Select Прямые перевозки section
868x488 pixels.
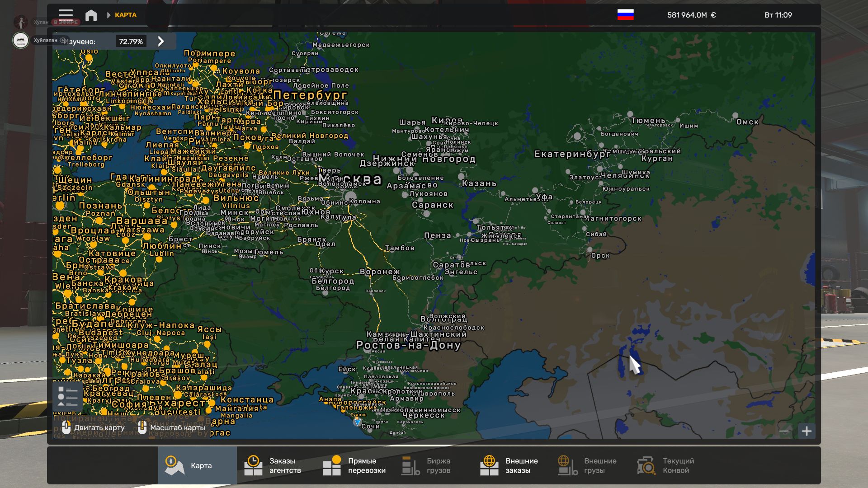(x=355, y=465)
